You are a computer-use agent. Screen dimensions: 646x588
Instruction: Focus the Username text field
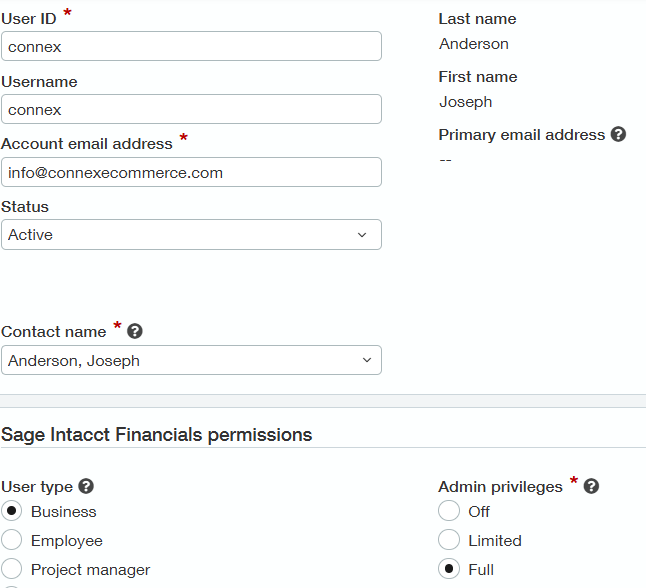pos(192,109)
